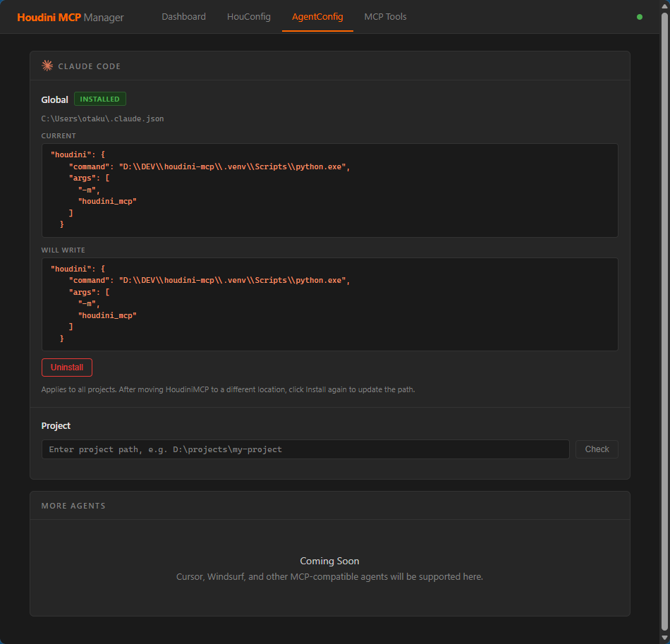Click the vertical scrollbar thumb

pyautogui.click(x=664, y=320)
